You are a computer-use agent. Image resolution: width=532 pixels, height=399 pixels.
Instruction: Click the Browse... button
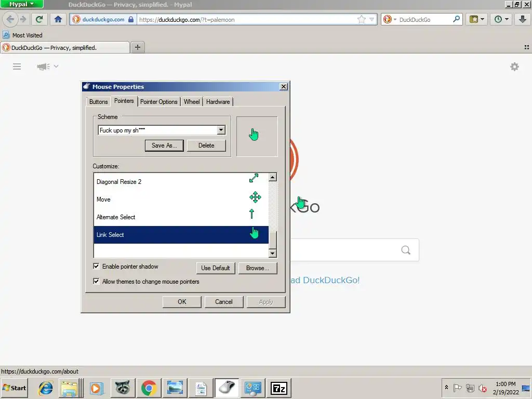(258, 268)
